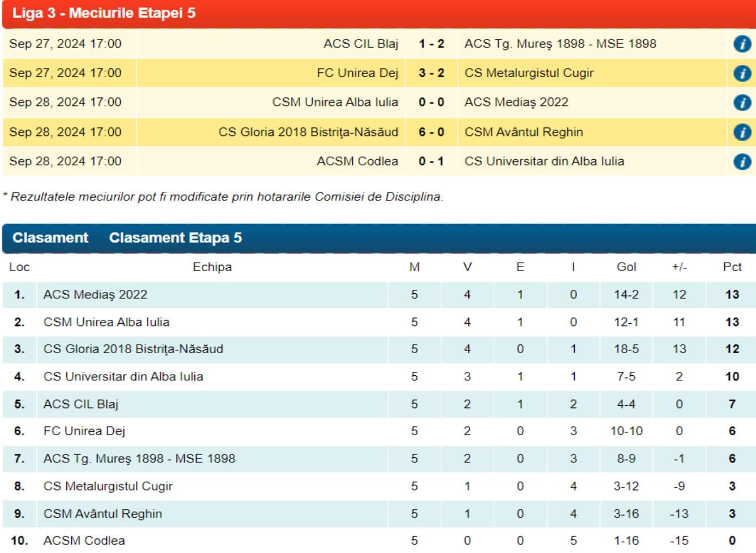Select CS Universitar din Alba Iulia in standings

tap(123, 376)
